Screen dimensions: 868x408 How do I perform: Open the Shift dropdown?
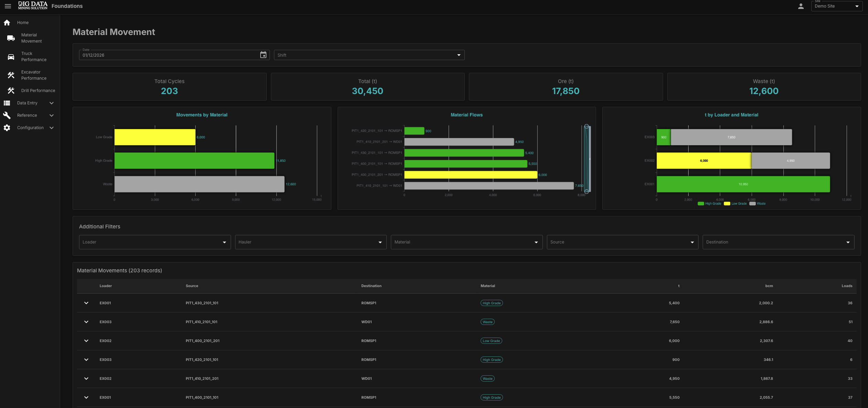369,55
